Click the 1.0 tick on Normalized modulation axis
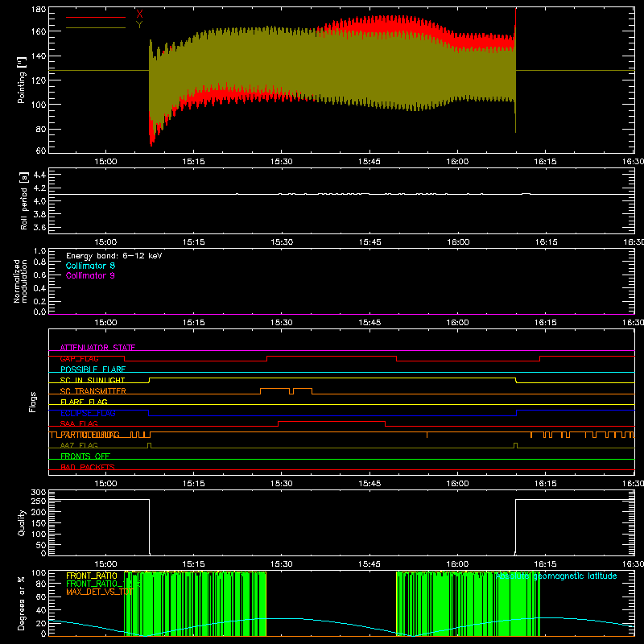The width and height of the screenshot is (644, 644). (39, 251)
